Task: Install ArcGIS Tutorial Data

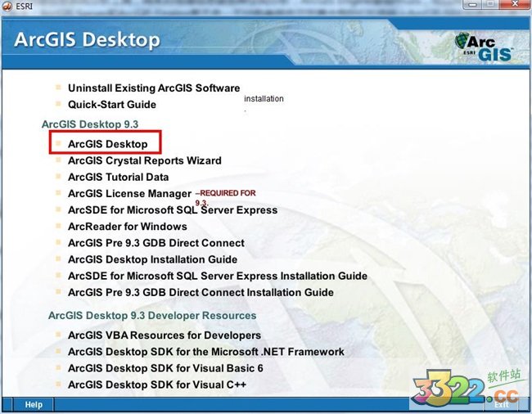Action: tap(118, 177)
